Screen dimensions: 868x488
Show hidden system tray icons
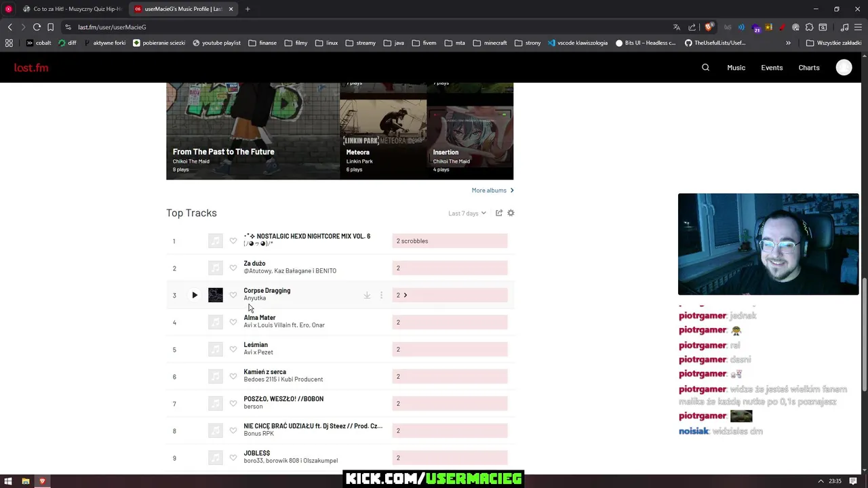pos(821,481)
